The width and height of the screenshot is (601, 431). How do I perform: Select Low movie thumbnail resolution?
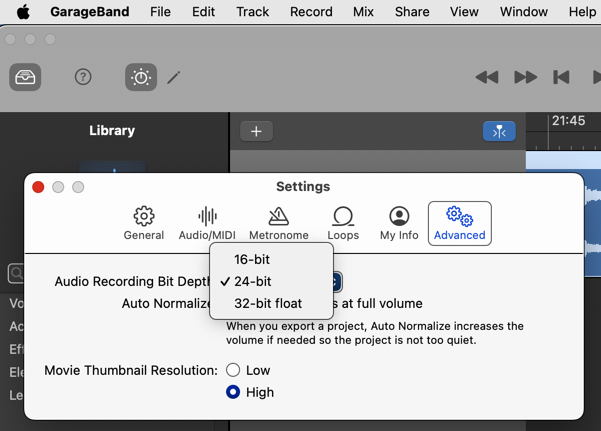(x=233, y=370)
